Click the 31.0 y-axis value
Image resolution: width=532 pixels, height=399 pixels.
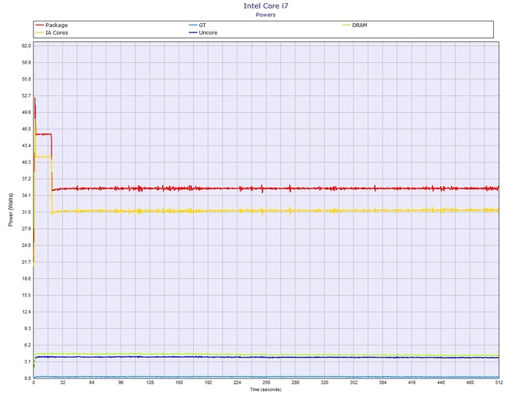pos(26,212)
